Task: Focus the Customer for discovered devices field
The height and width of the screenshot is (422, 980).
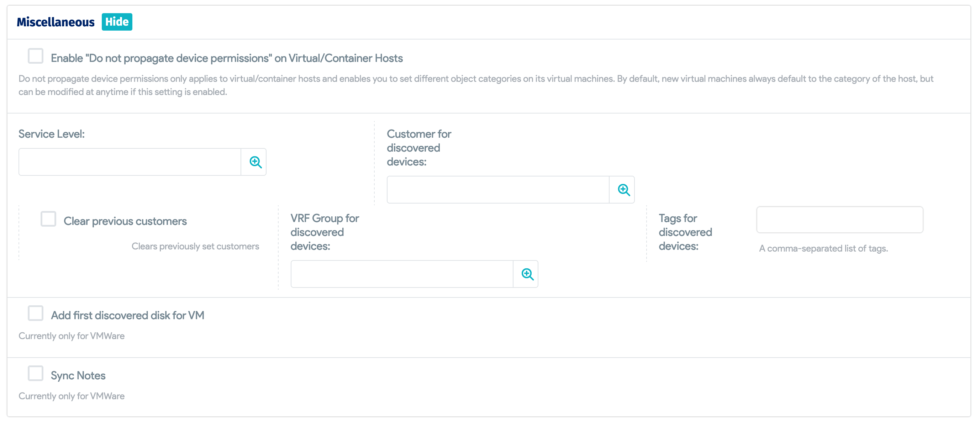Action: 497,190
